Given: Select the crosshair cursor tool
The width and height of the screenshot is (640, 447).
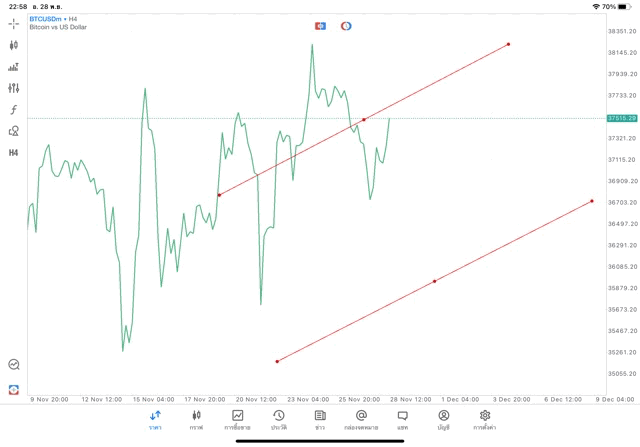Looking at the screenshot, I should [14, 23].
